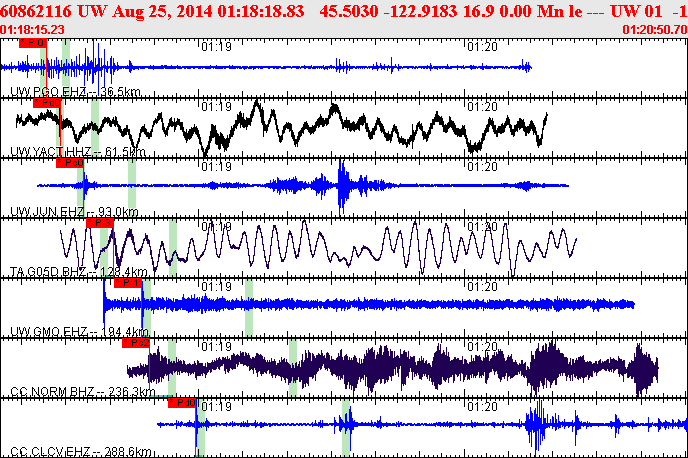This screenshot has height=458, width=688.
Task: Click the red P pick flag on UW.PGO trace
Action: (x=32, y=44)
